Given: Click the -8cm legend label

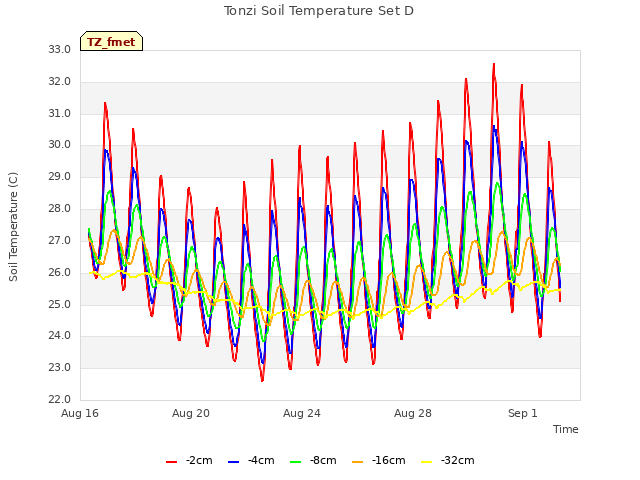Looking at the screenshot, I should point(323,460).
